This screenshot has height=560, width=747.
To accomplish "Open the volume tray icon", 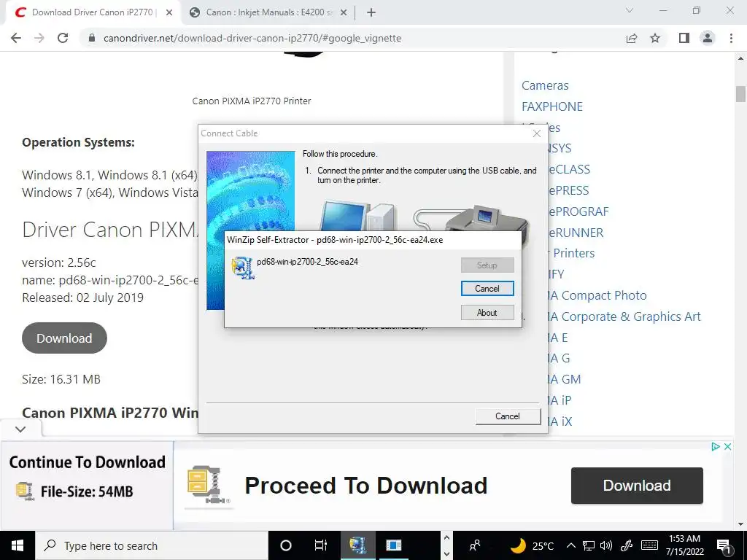I will [x=606, y=545].
